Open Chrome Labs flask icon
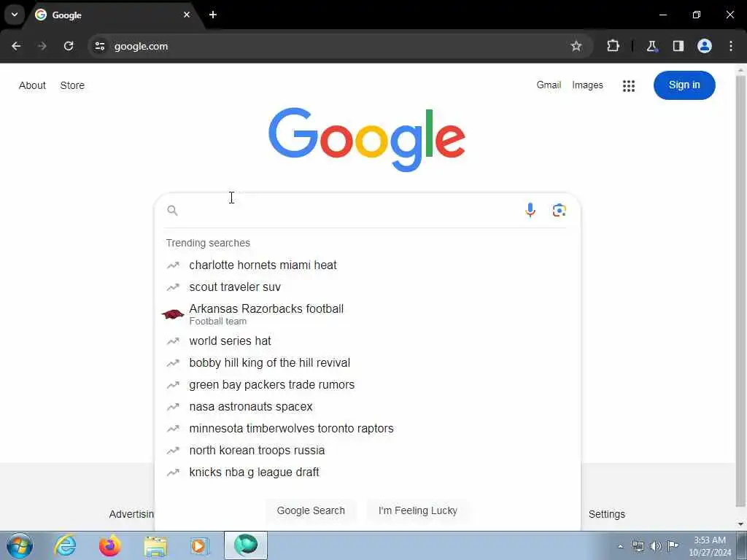Image resolution: width=747 pixels, height=560 pixels. click(651, 46)
